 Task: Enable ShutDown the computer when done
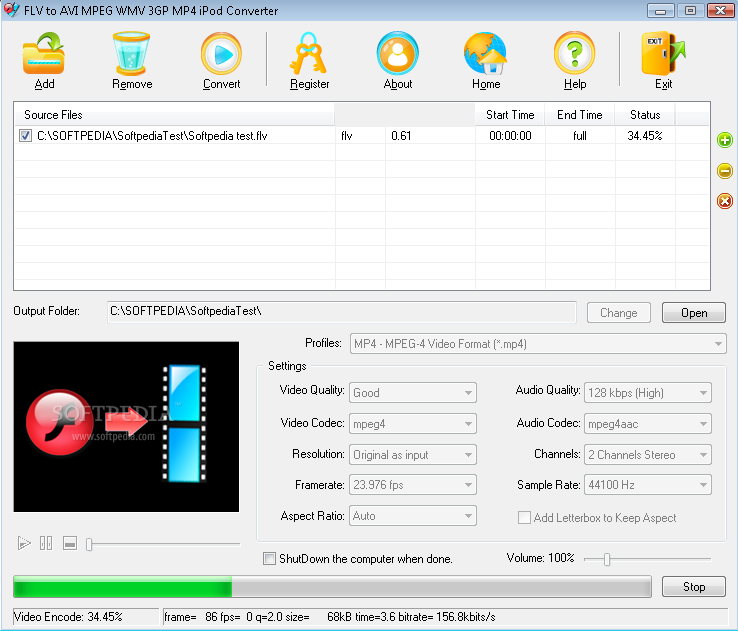pos(269,559)
